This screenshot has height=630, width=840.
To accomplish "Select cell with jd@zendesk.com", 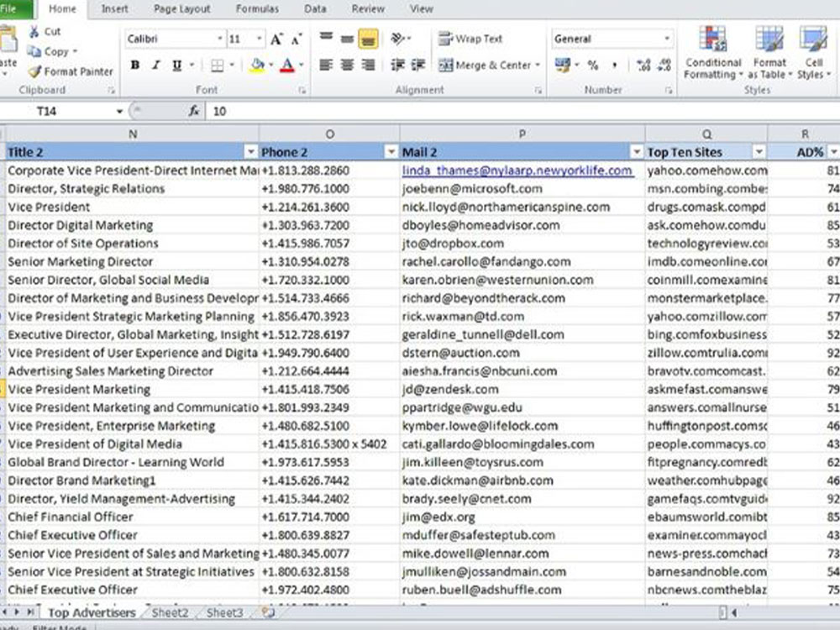I will pos(522,390).
